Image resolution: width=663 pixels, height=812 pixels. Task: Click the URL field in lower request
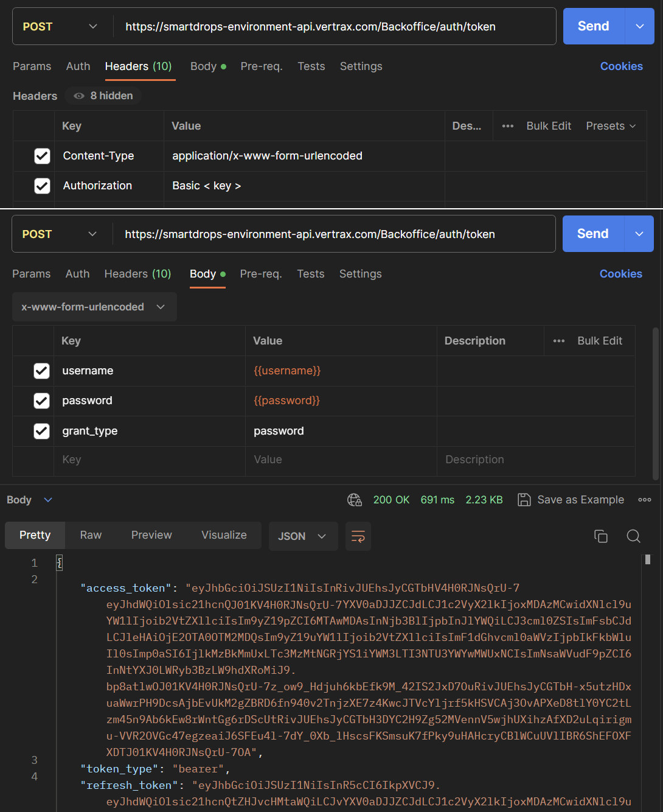[334, 234]
